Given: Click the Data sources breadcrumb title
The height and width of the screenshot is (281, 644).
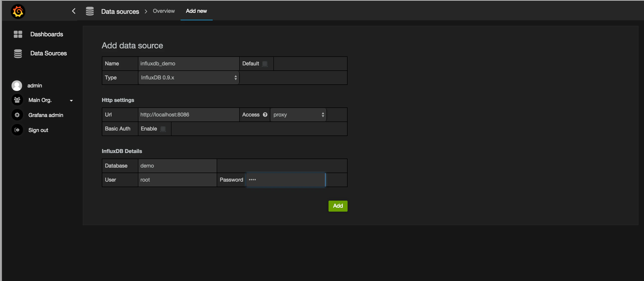Looking at the screenshot, I should 120,12.
